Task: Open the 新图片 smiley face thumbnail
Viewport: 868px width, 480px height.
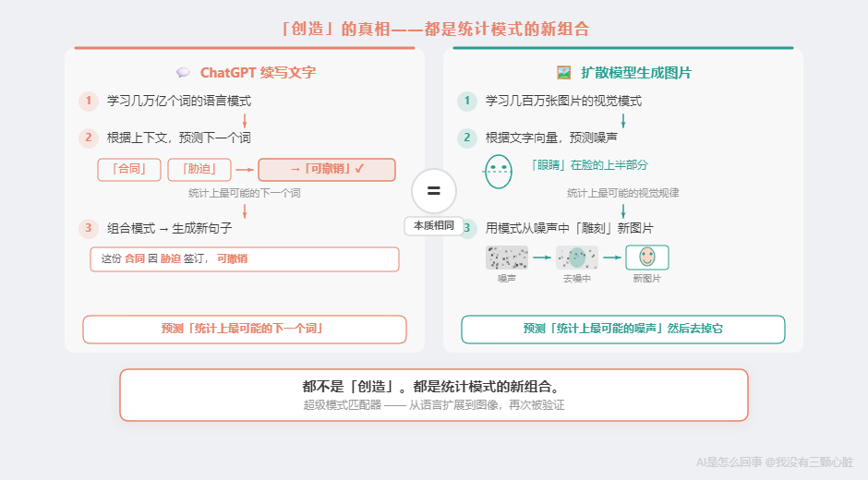Action: (646, 258)
